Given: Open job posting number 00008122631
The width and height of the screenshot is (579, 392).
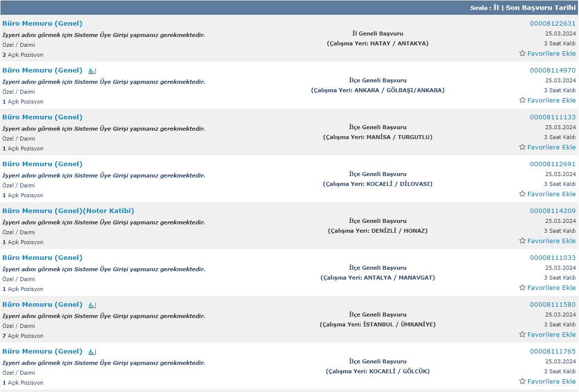Looking at the screenshot, I should (x=552, y=24).
